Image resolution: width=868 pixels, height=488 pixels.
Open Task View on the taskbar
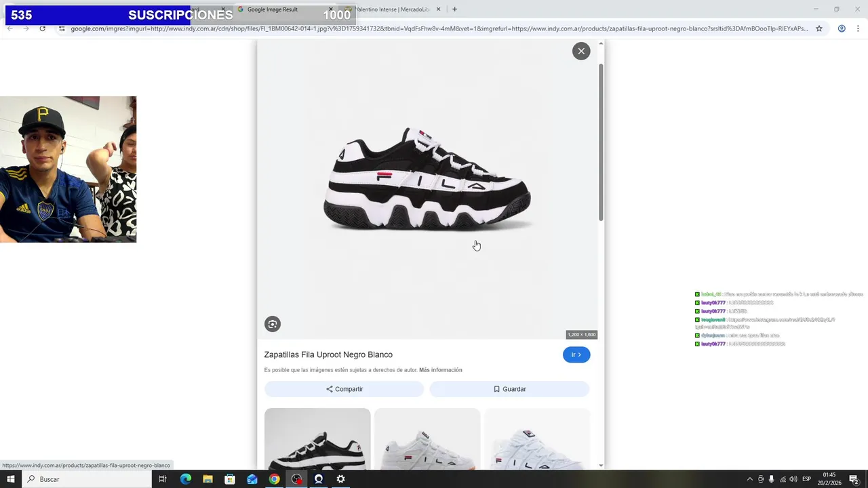163,479
